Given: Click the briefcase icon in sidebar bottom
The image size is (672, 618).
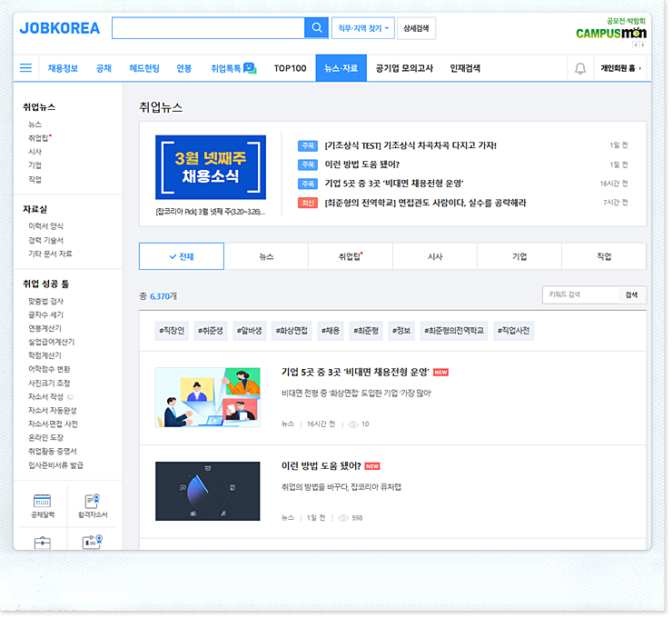Looking at the screenshot, I should 43,543.
